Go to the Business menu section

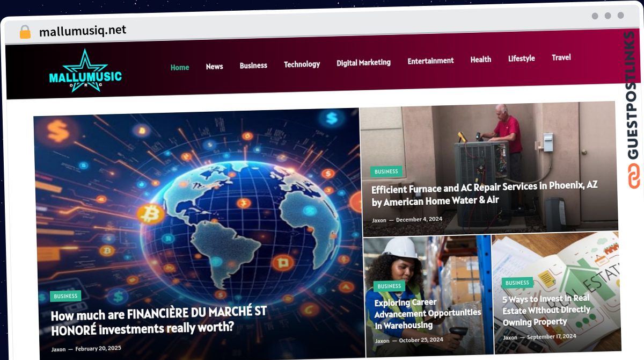pyautogui.click(x=253, y=66)
